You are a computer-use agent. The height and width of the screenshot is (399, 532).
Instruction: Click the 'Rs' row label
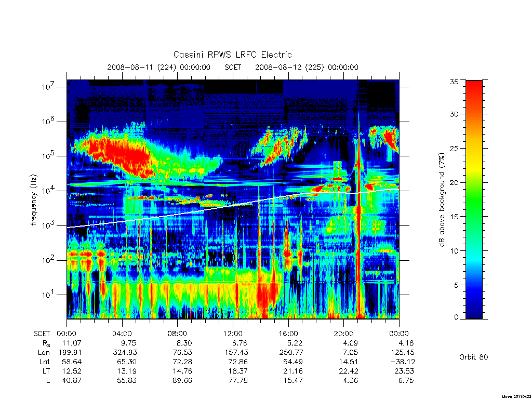pos(46,343)
